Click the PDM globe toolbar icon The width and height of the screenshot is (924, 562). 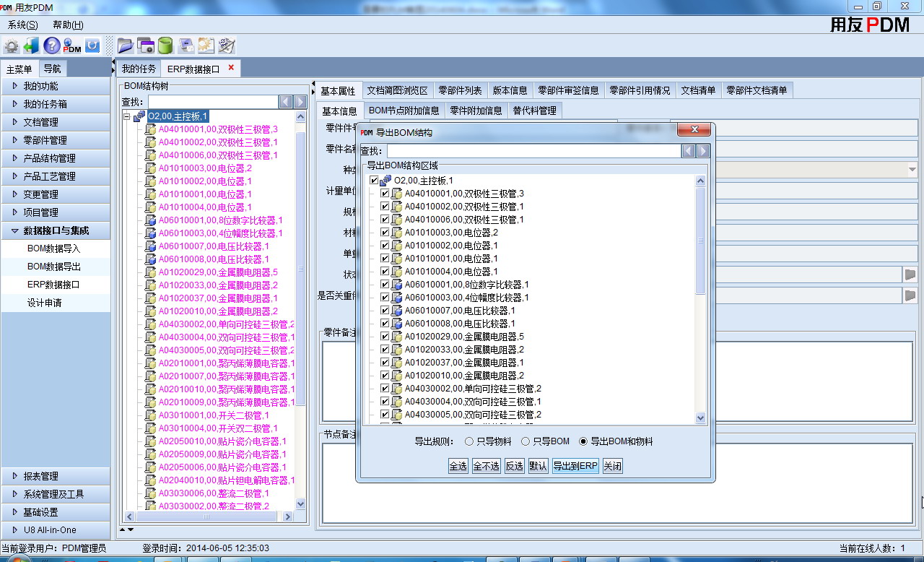point(72,46)
